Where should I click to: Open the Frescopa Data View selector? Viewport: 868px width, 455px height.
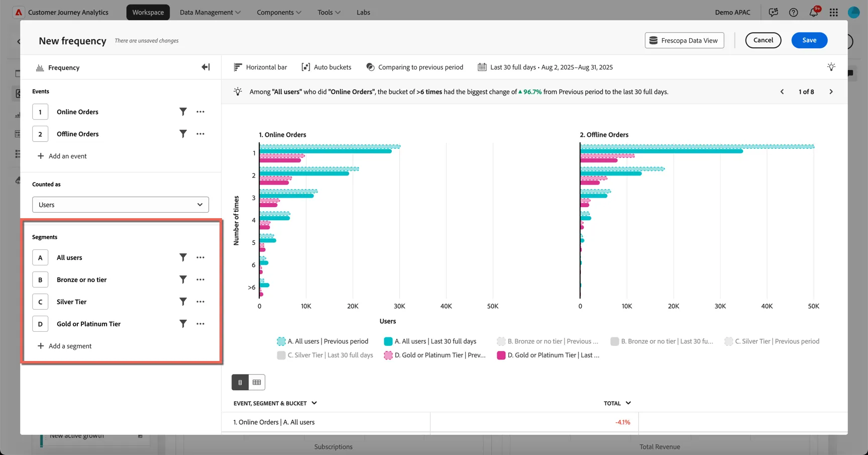point(684,40)
